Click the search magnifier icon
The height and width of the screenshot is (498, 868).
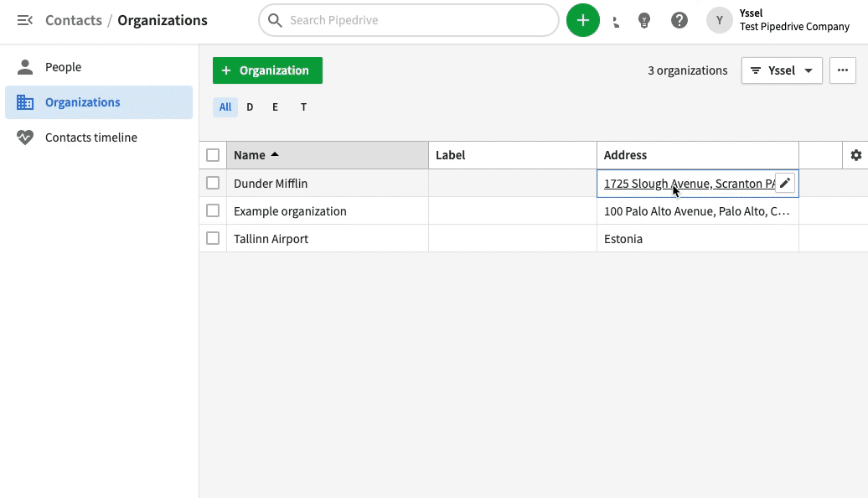275,20
